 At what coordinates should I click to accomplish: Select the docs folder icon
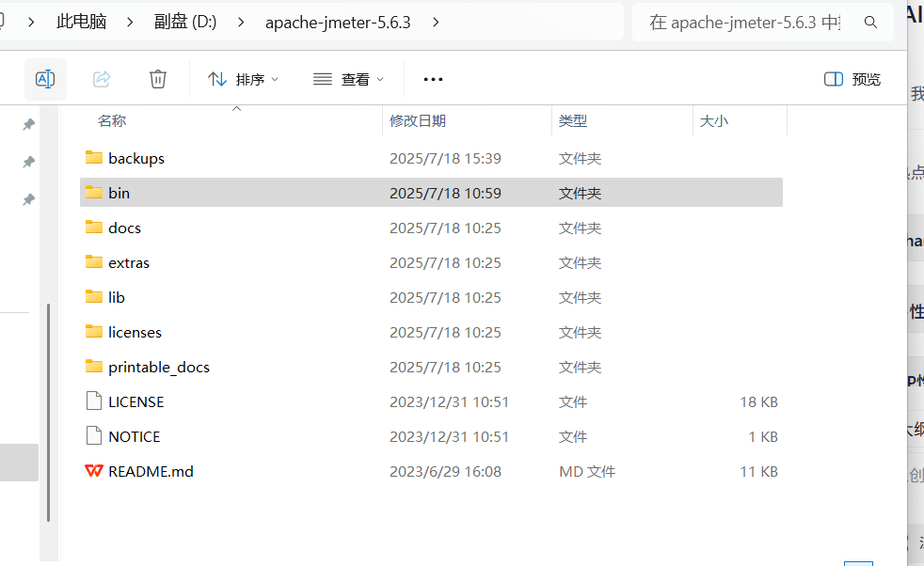click(94, 227)
